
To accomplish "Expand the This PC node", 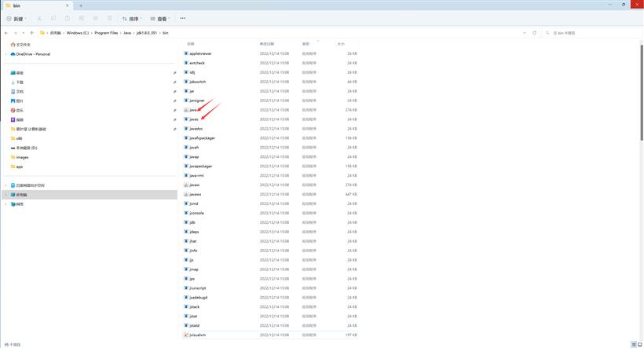I will 5,195.
